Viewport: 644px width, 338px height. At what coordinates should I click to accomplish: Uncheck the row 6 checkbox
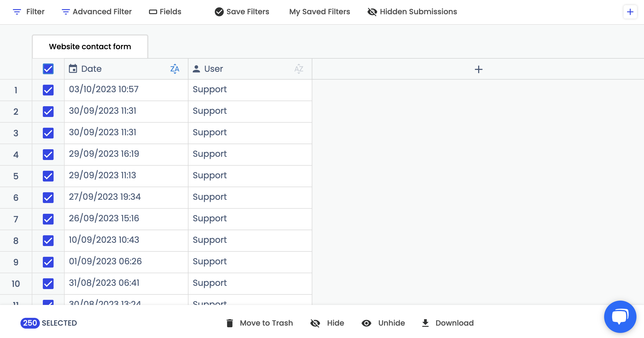pos(48,198)
